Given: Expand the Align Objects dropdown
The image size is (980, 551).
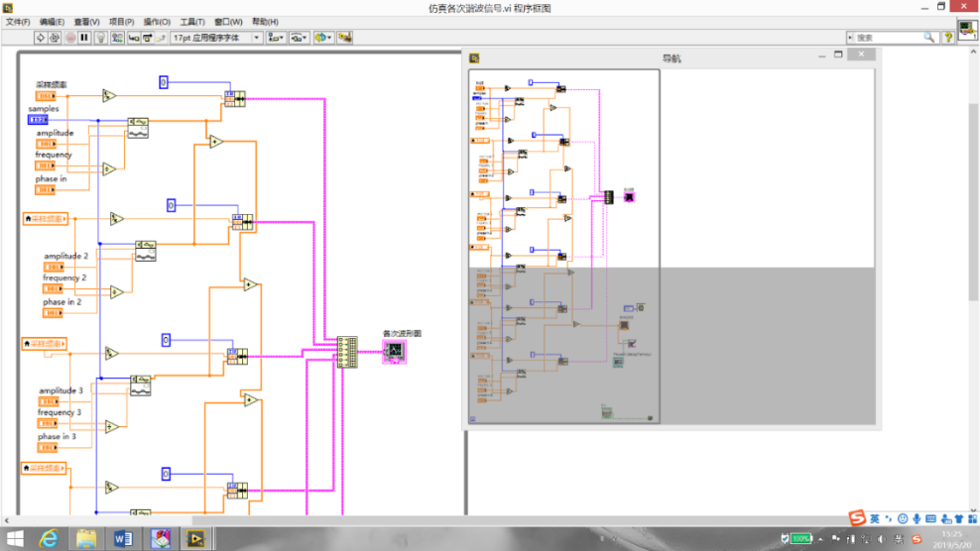Looking at the screenshot, I should pos(275,38).
